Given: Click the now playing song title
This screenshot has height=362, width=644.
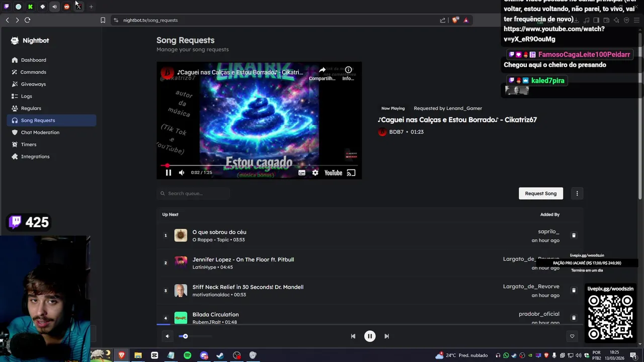Looking at the screenshot, I should point(457,120).
